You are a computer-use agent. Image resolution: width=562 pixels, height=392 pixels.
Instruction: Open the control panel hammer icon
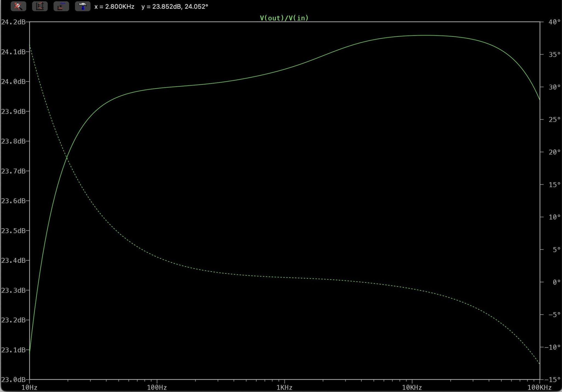click(83, 6)
